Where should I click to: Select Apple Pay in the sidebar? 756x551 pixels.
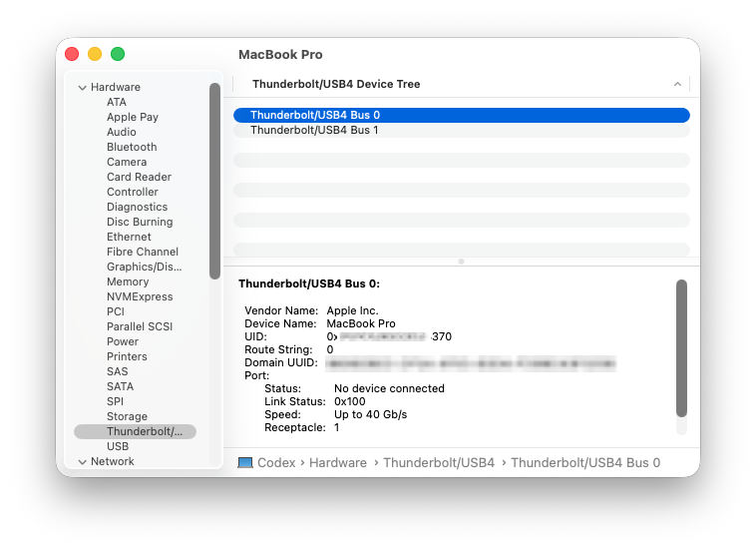pyautogui.click(x=133, y=117)
